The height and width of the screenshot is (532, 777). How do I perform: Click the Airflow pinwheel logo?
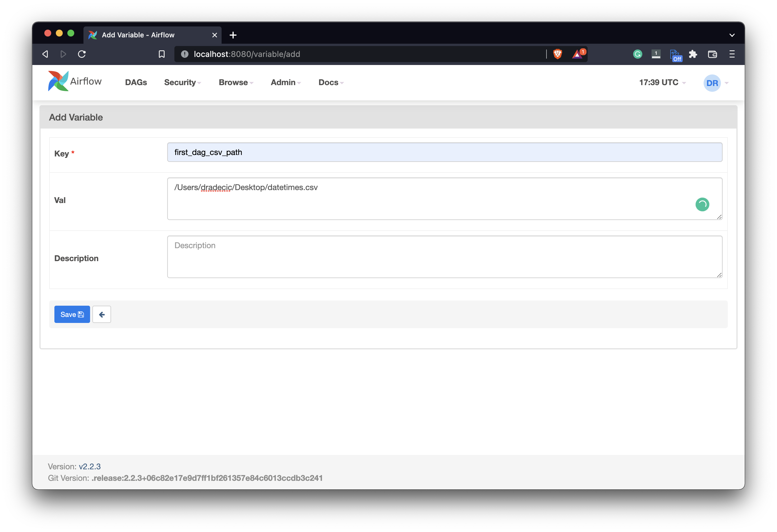[58, 81]
